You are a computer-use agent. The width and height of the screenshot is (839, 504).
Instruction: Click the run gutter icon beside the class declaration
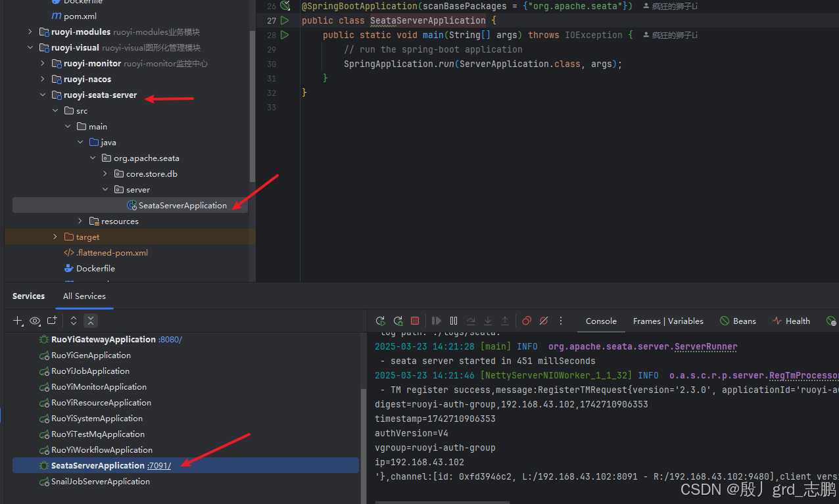285,20
